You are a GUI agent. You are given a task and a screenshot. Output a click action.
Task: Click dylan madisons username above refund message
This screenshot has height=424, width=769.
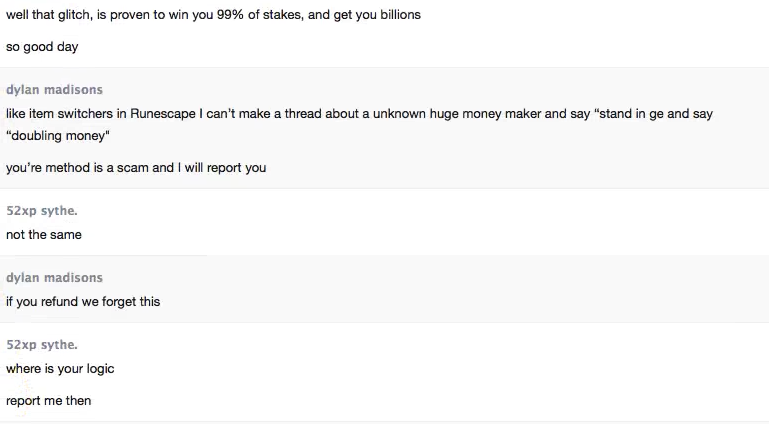[54, 278]
